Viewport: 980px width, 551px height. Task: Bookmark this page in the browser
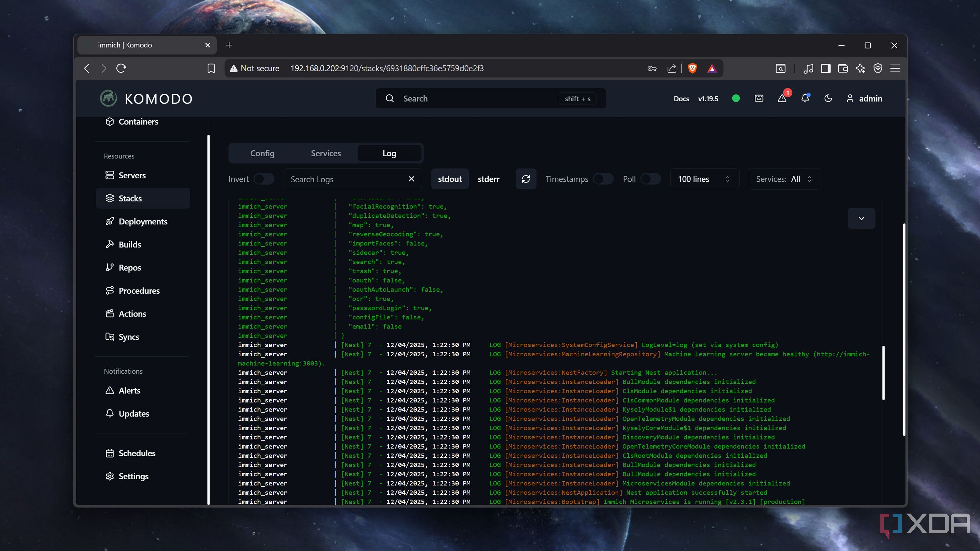coord(211,68)
